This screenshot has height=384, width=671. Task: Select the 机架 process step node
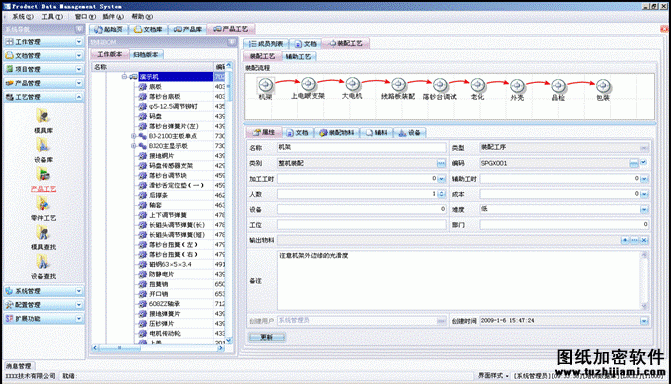coord(265,84)
